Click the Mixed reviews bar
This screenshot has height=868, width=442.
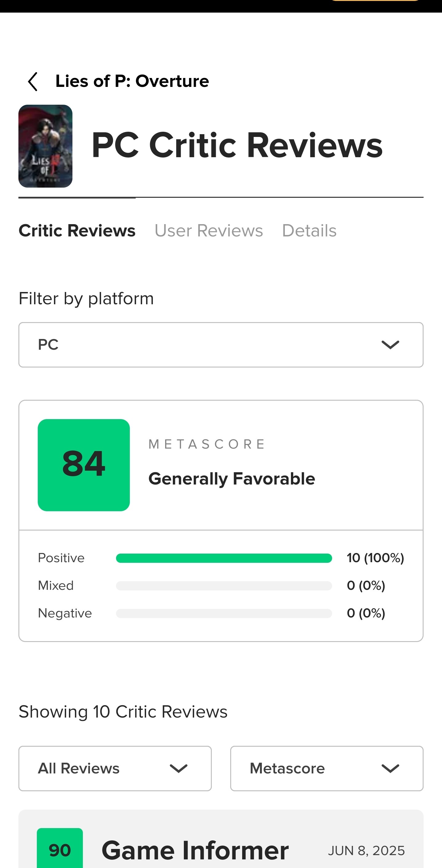coord(224,586)
